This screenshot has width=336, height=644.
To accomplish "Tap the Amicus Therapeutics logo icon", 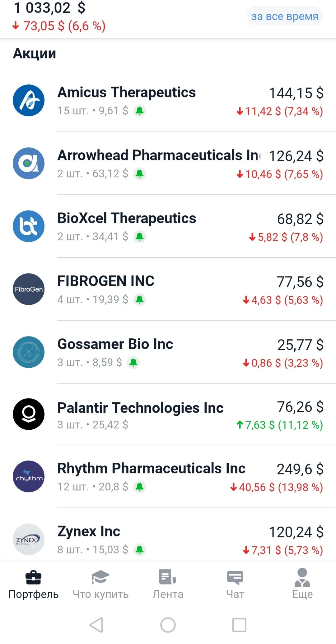I will coord(29,100).
